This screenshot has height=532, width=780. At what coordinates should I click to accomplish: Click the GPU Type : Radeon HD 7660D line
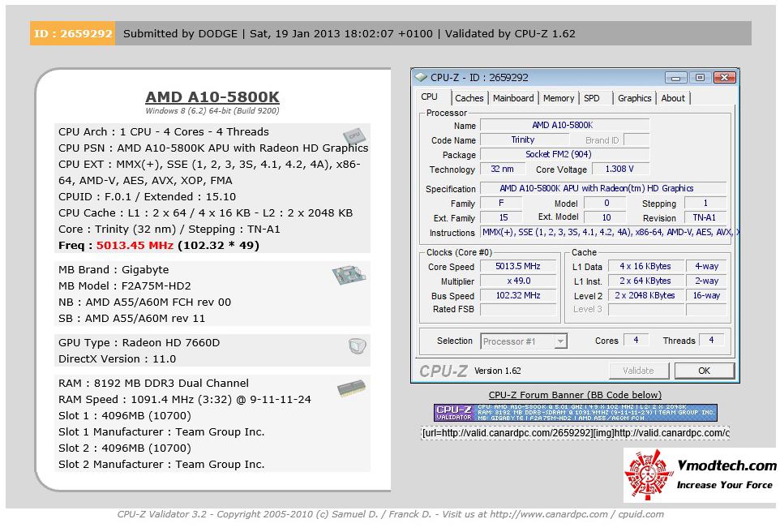[139, 342]
